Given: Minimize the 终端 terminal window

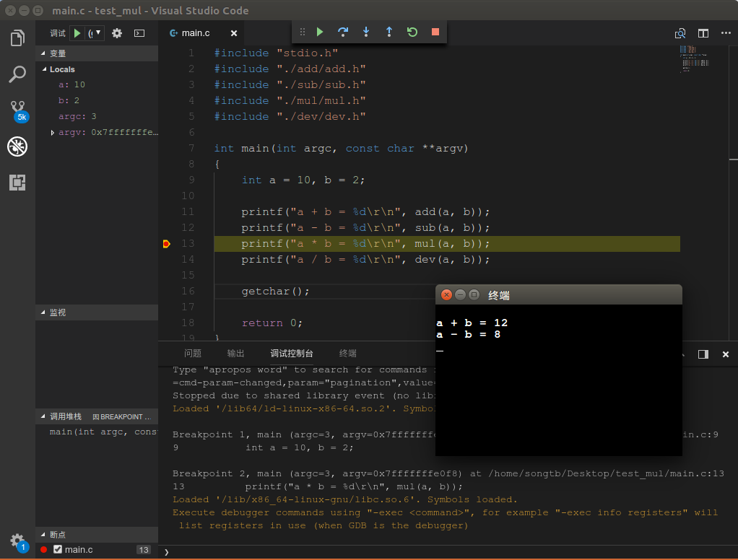Looking at the screenshot, I should [x=460, y=295].
